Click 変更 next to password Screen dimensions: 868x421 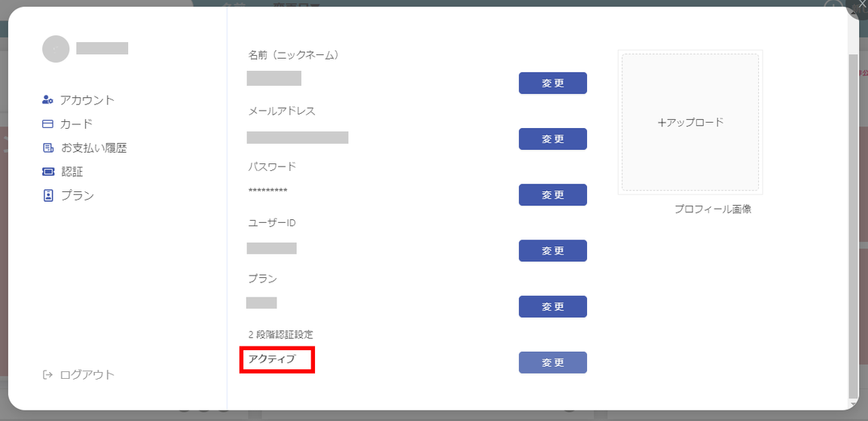click(x=552, y=195)
